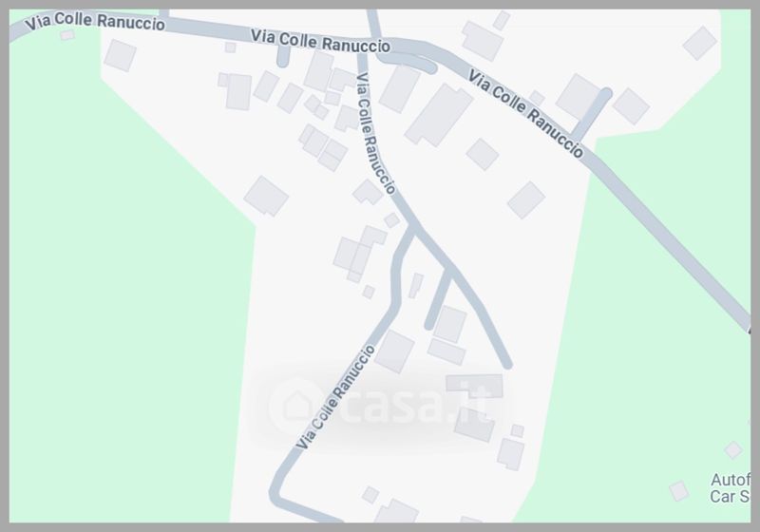This screenshot has width=760, height=532.
Task: Click the top-left Via Colle Ranuccio label
Action: point(95,21)
